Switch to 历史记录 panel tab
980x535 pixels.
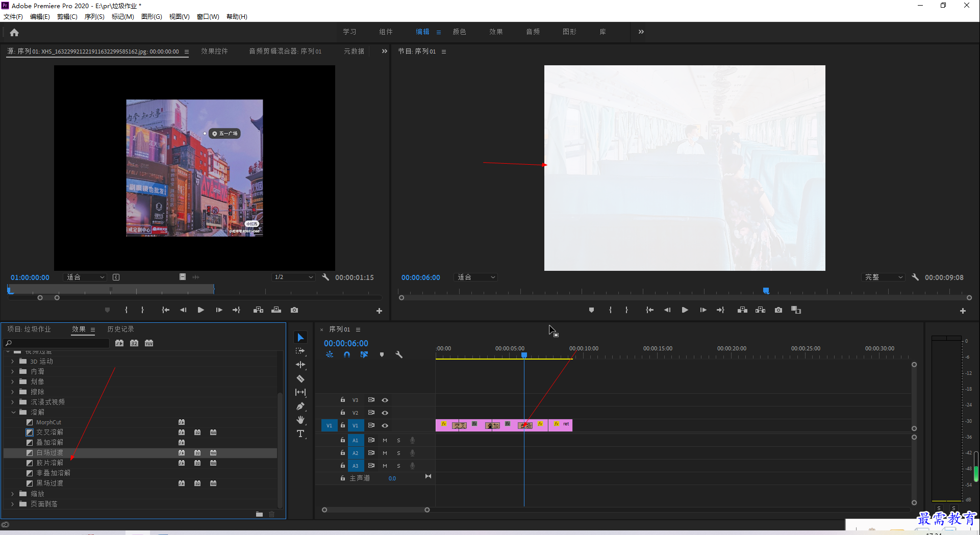pyautogui.click(x=120, y=329)
